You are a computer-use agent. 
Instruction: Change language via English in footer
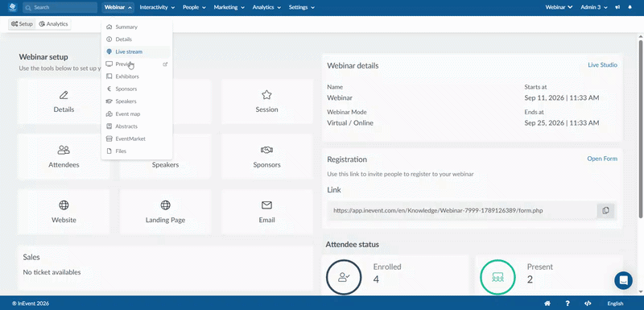(615, 304)
